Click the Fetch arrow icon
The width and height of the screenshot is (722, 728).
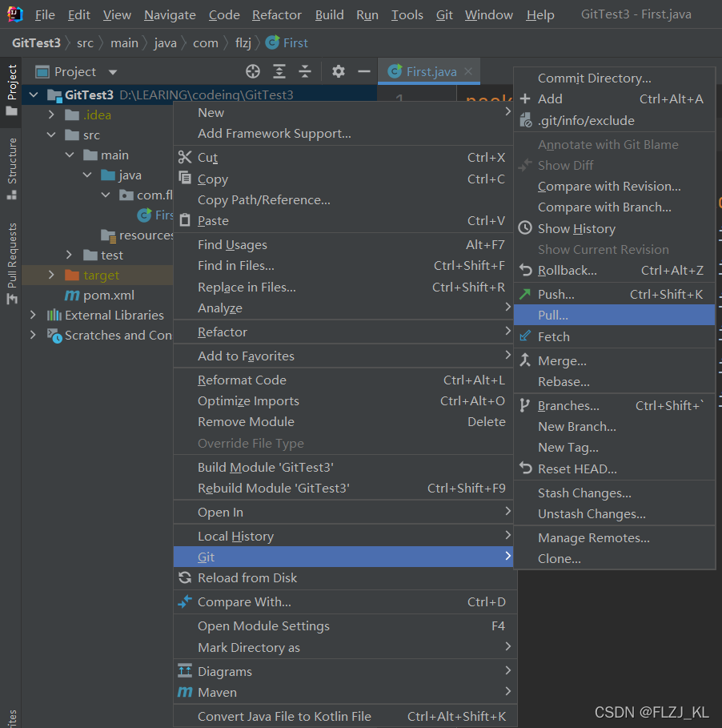(525, 336)
